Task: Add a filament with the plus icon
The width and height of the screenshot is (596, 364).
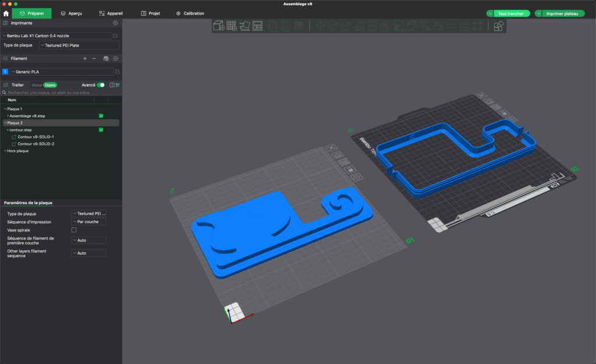Action: 85,58
